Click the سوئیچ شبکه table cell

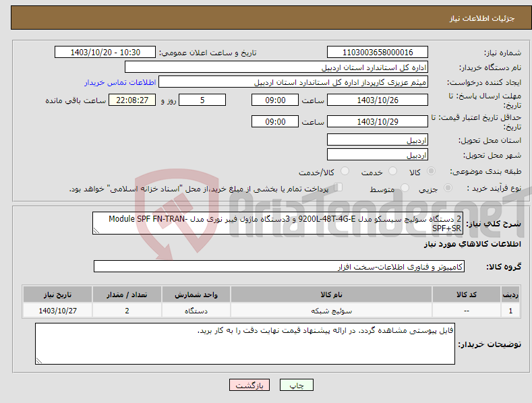pos(331,311)
